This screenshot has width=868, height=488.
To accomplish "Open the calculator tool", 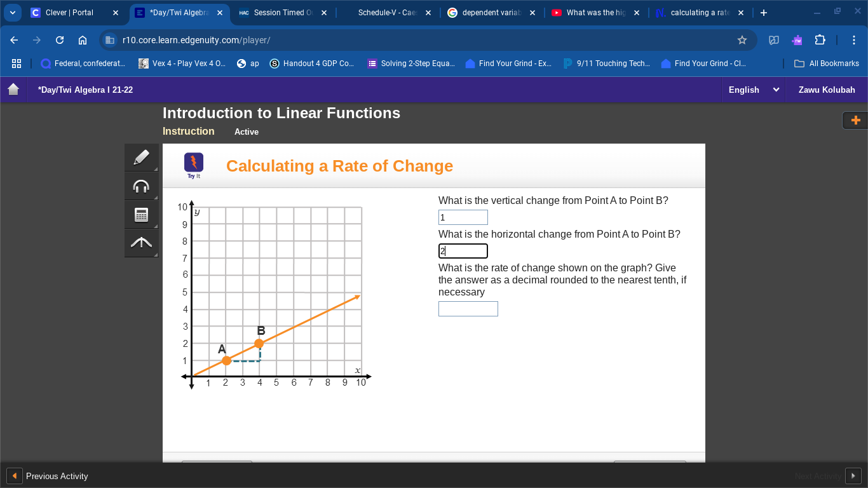I will (141, 214).
